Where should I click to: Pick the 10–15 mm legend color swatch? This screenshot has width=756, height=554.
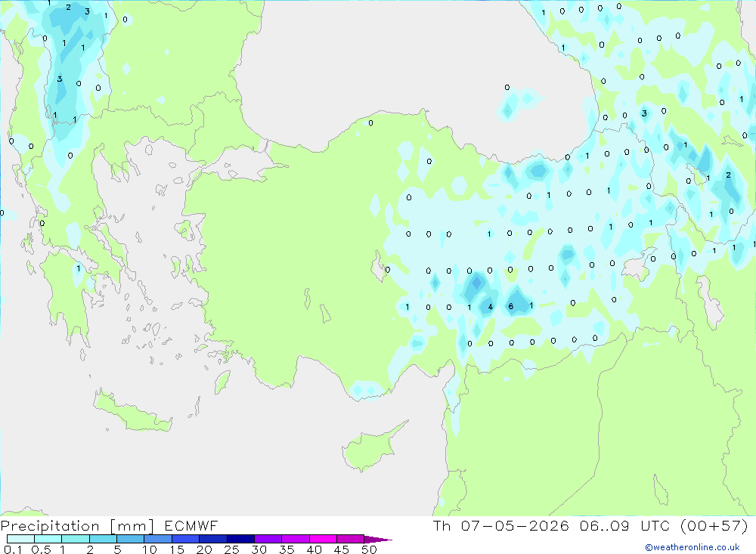158,539
